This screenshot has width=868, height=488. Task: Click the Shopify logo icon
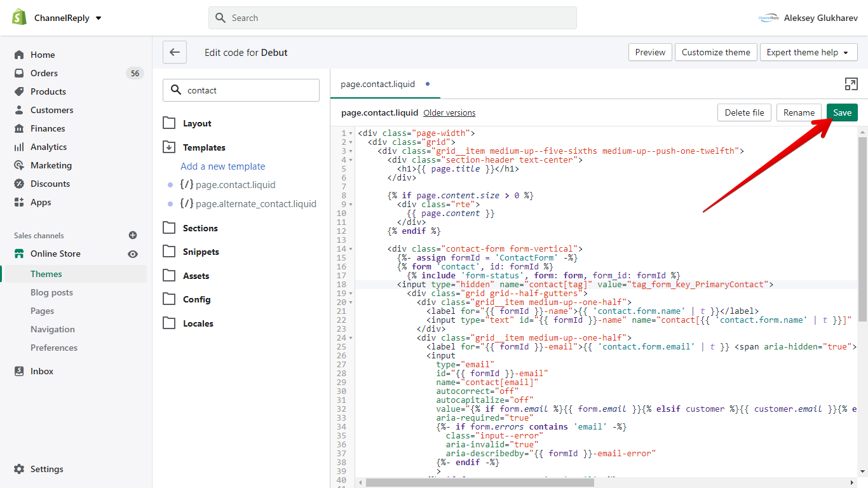19,17
